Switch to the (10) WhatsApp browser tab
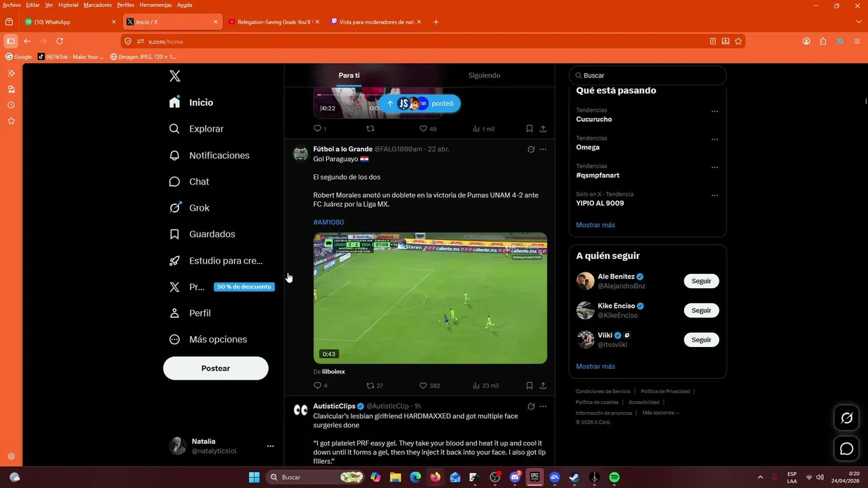Screen dimensions: 868x488 71,22
